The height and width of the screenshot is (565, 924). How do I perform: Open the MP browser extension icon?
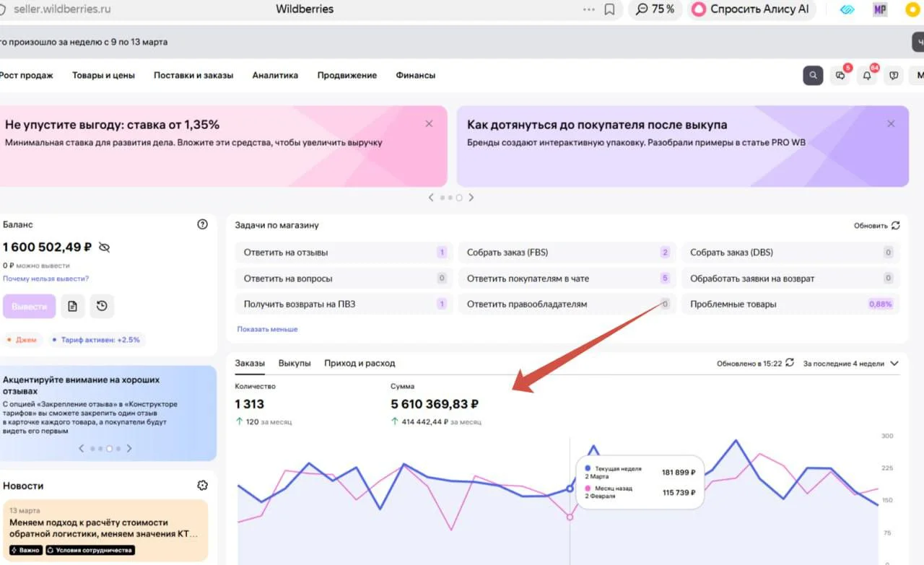[x=880, y=9]
